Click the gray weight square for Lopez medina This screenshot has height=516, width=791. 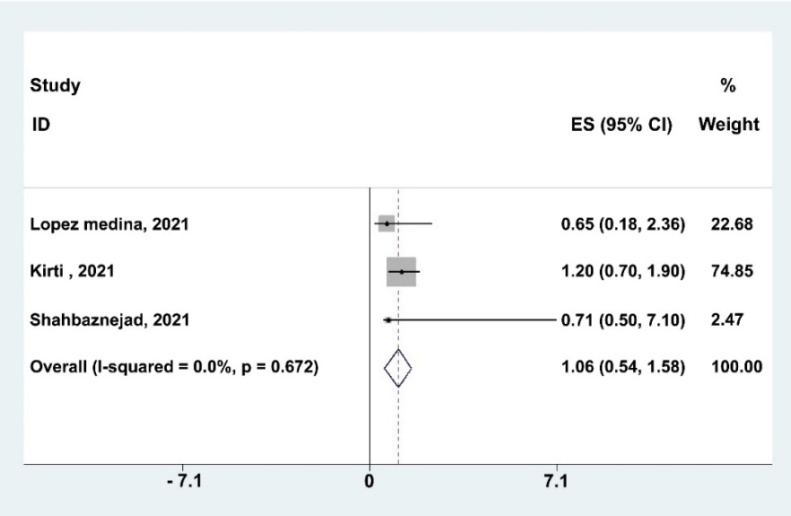pyautogui.click(x=387, y=224)
